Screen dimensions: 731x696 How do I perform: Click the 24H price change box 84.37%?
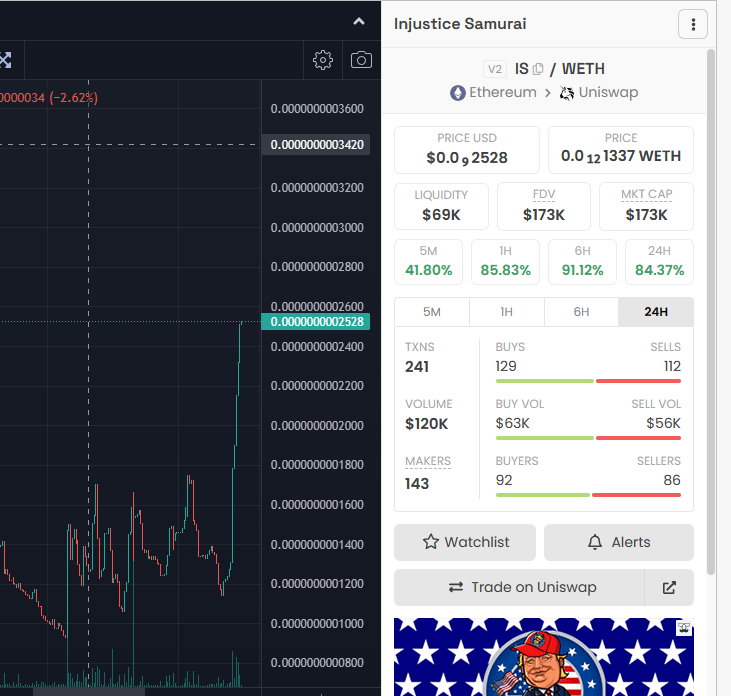coord(659,262)
